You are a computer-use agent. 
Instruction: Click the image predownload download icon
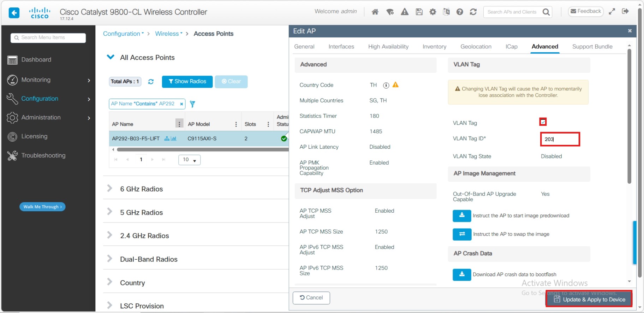[x=462, y=215]
